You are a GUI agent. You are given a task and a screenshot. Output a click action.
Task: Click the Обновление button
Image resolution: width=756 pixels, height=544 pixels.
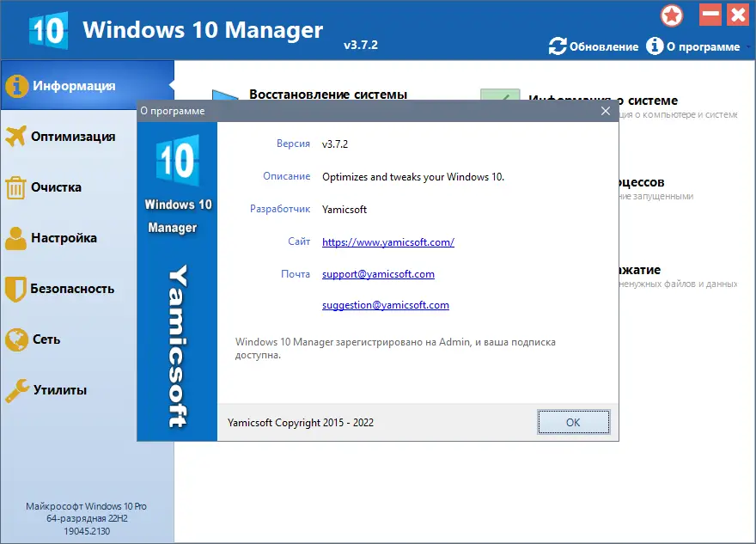click(594, 46)
